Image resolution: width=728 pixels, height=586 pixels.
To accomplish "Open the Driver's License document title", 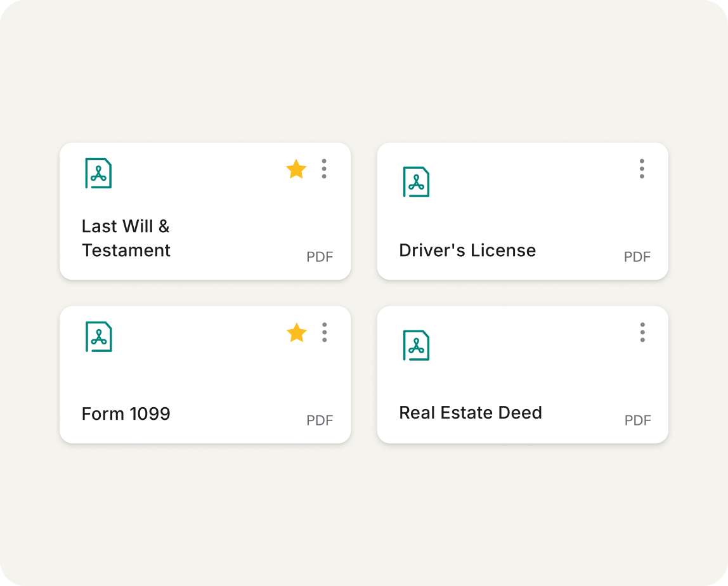I will coord(467,251).
